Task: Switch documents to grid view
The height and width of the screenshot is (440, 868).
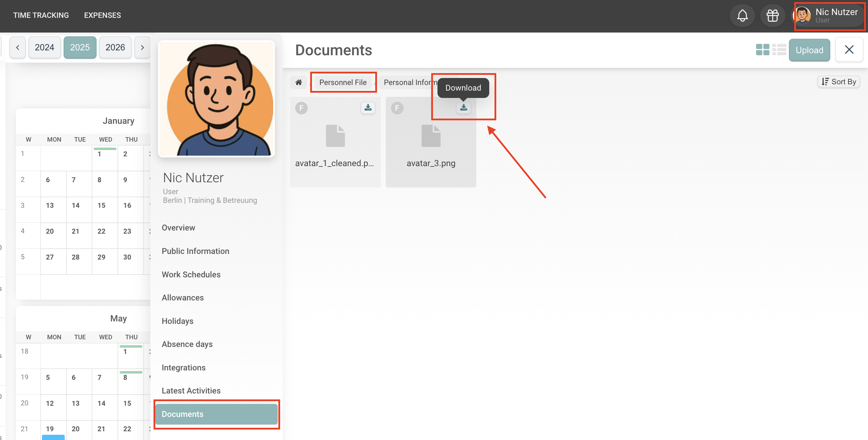Action: [762, 50]
